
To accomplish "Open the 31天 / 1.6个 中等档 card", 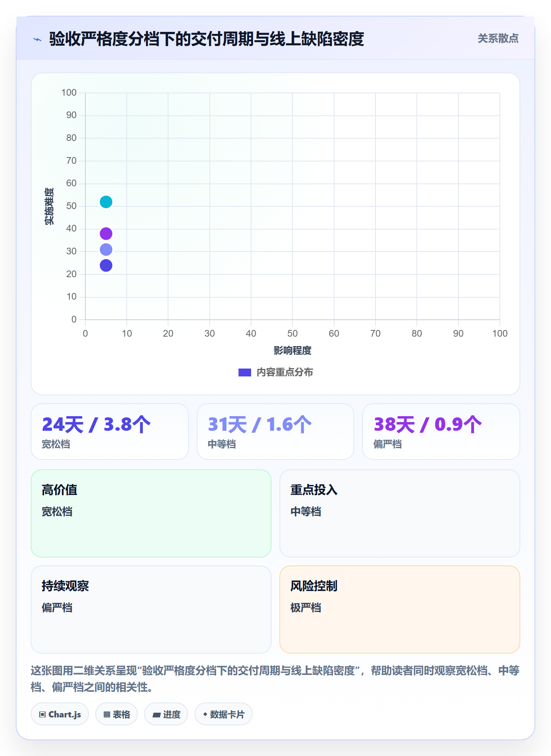I will pyautogui.click(x=275, y=432).
